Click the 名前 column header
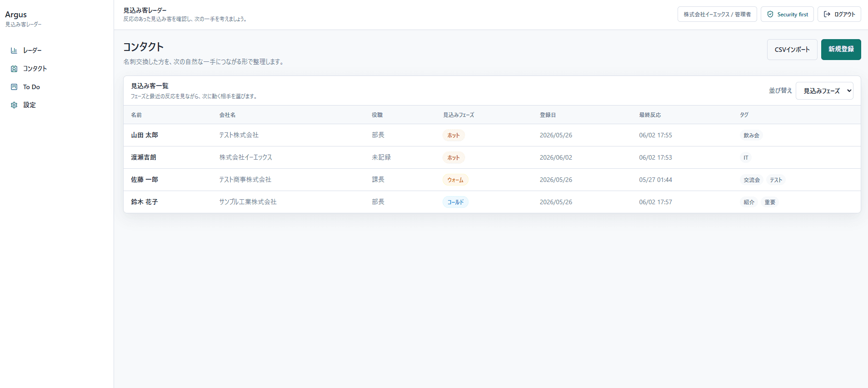Viewport: 868px width, 388px height. 136,115
